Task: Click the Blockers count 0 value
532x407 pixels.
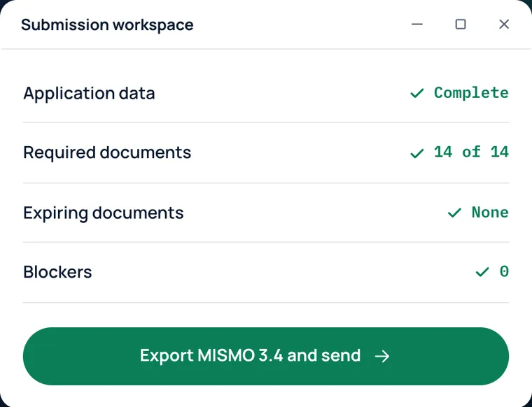Action: coord(504,271)
